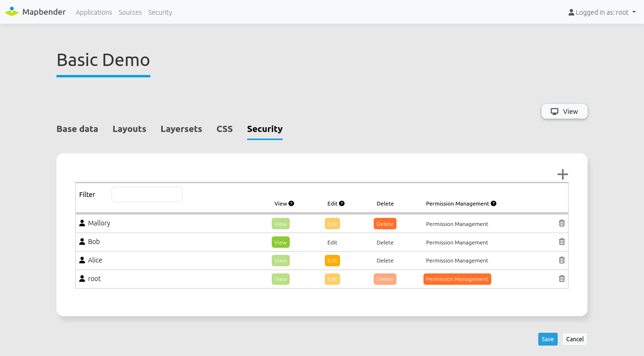Switch to the Layersets tab
This screenshot has height=356, width=644.
181,129
